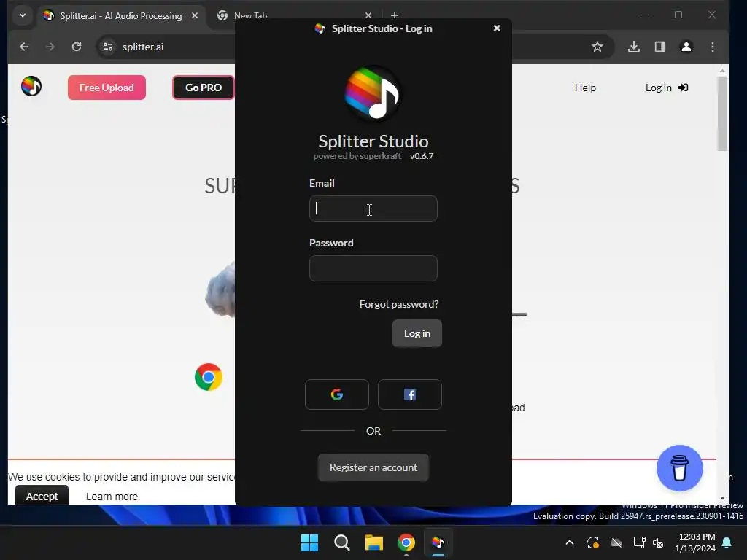This screenshot has width=747, height=560.
Task: Toggle Chrome side panel icon
Action: [659, 47]
